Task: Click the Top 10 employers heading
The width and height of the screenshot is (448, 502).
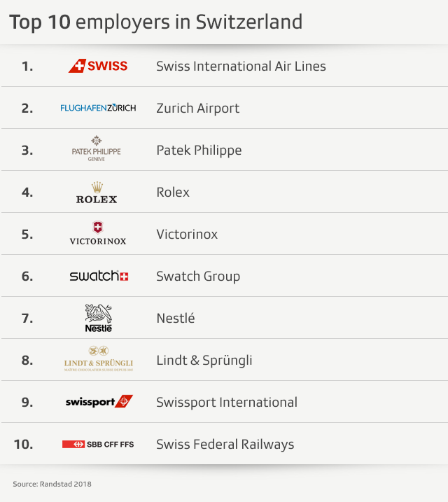Action: tap(155, 22)
